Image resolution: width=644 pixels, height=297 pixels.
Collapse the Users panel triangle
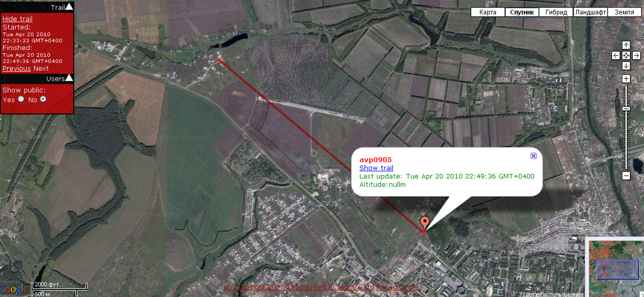[69, 78]
